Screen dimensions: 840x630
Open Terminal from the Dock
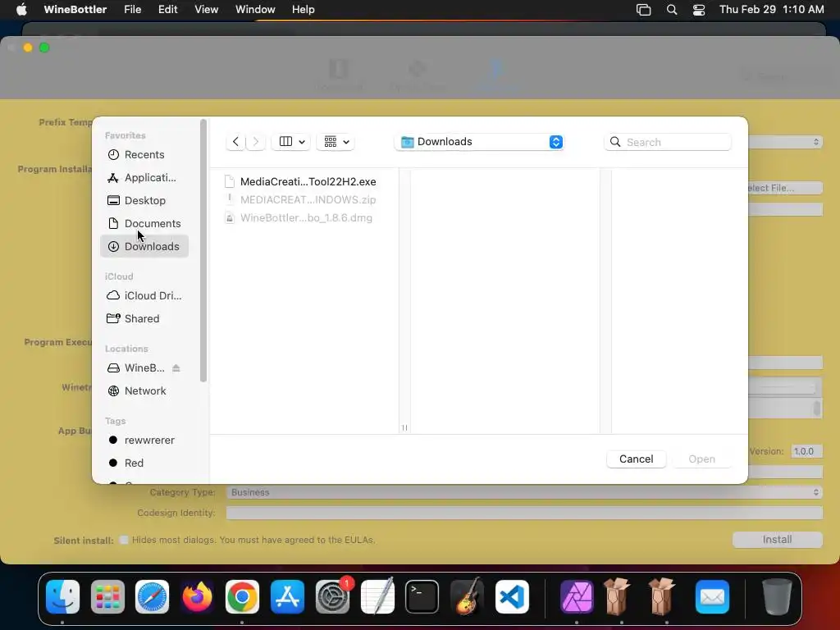click(x=422, y=597)
